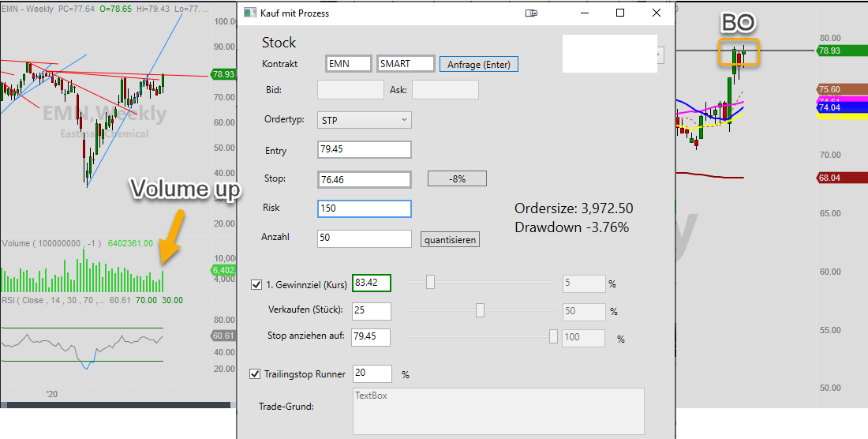The height and width of the screenshot is (439, 868).
Task: Open the Ordertyp STP dropdown
Action: tap(365, 119)
